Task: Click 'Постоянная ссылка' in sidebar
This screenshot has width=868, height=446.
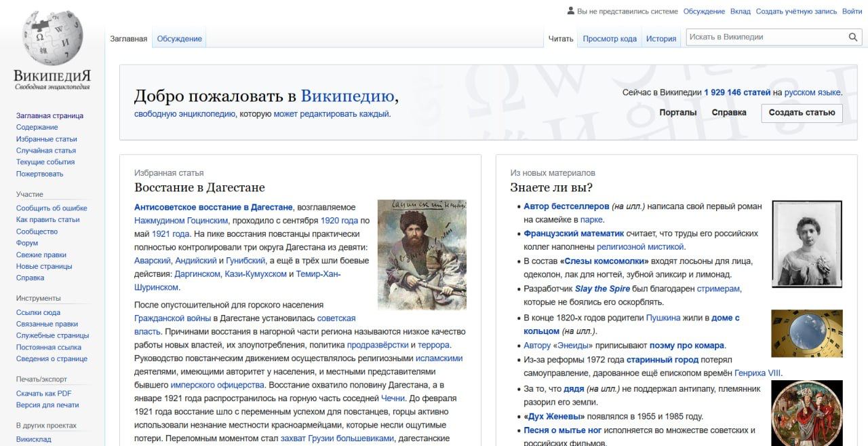Action: (x=49, y=347)
